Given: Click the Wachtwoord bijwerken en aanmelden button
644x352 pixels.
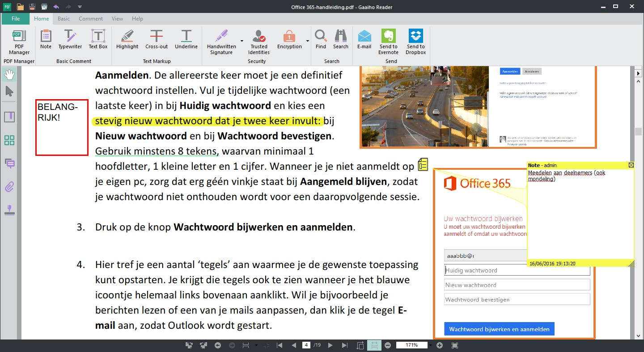Looking at the screenshot, I should click(499, 329).
